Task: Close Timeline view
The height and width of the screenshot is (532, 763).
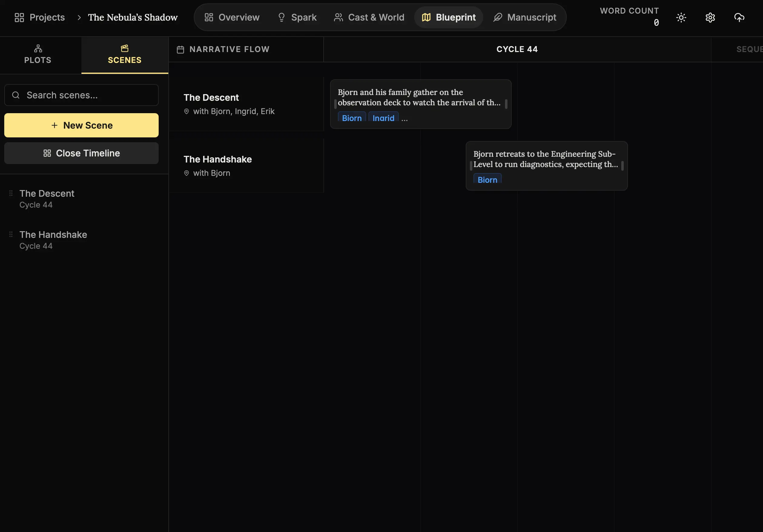Action: point(81,153)
